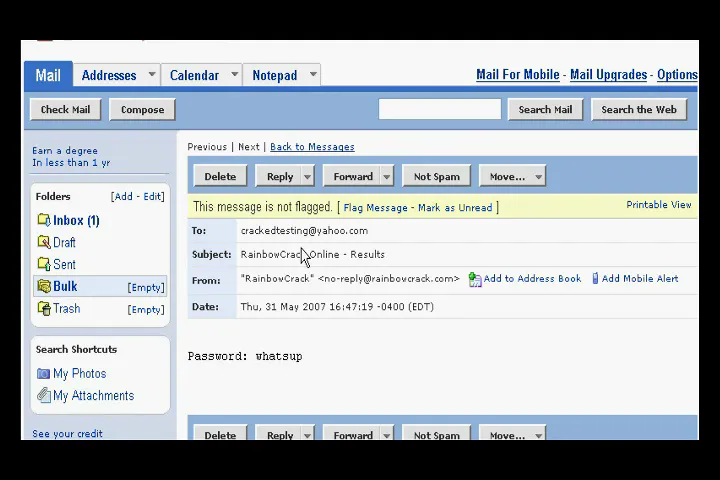Open the Mail For Mobile link
This screenshot has width=720, height=480.
pos(518,74)
